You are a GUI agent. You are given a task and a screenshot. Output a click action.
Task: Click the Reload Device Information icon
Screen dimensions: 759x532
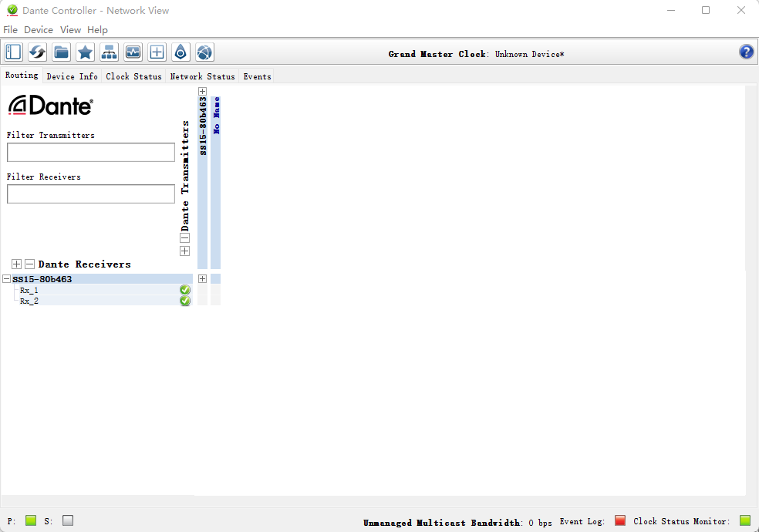[37, 52]
